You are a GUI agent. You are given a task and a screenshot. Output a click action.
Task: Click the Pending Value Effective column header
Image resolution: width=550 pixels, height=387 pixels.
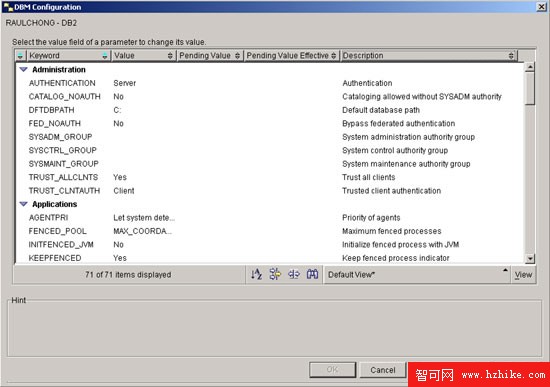coord(291,55)
